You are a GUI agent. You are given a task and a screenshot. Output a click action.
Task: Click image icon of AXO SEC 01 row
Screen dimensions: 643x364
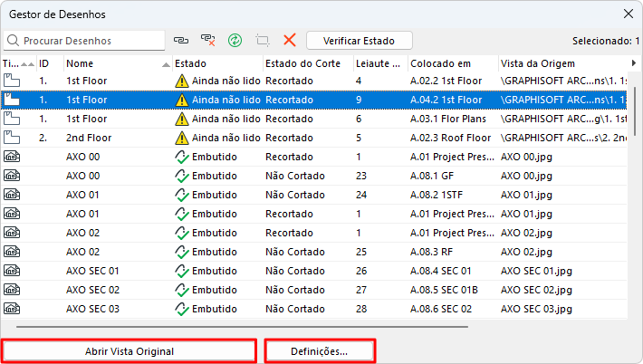tap(12, 271)
